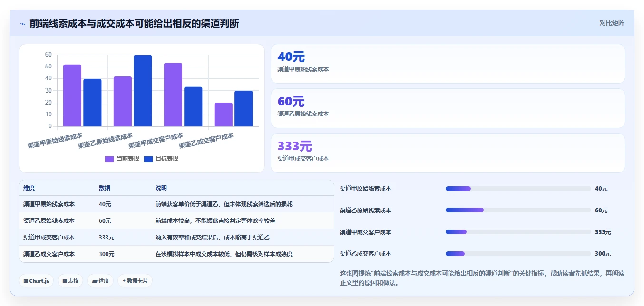Toggle the 目标表现 legend blue swatch

tap(148, 159)
